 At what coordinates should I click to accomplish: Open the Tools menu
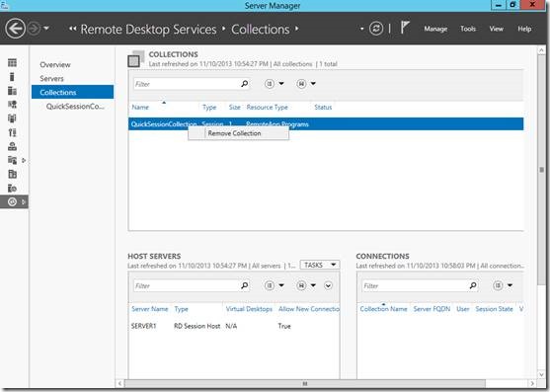pyautogui.click(x=468, y=29)
